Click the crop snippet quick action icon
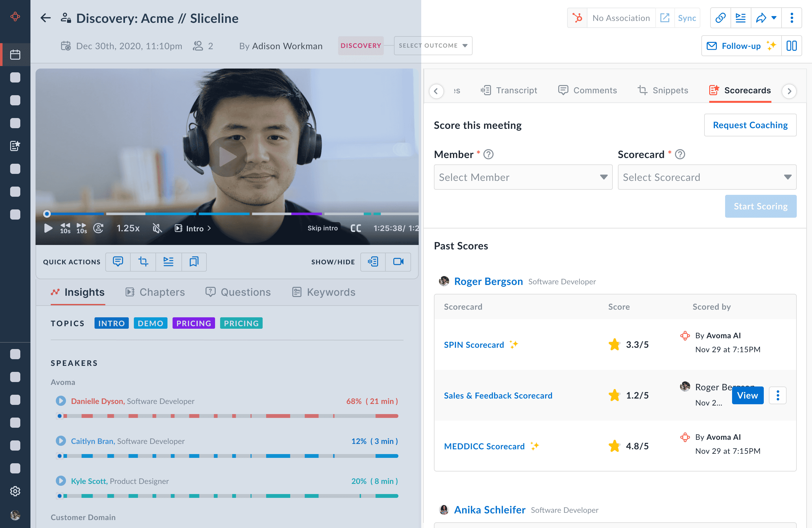The image size is (812, 528). tap(143, 262)
